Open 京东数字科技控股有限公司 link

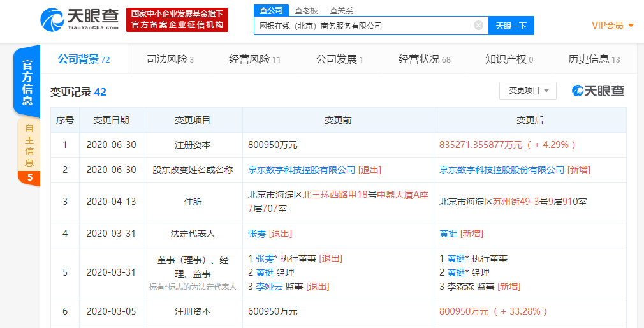[x=302, y=170]
